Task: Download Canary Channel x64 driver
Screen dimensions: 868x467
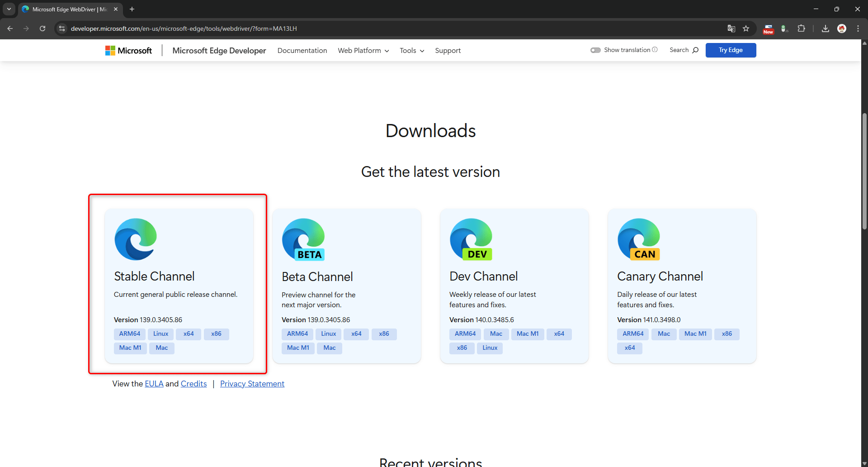Action: tap(630, 348)
